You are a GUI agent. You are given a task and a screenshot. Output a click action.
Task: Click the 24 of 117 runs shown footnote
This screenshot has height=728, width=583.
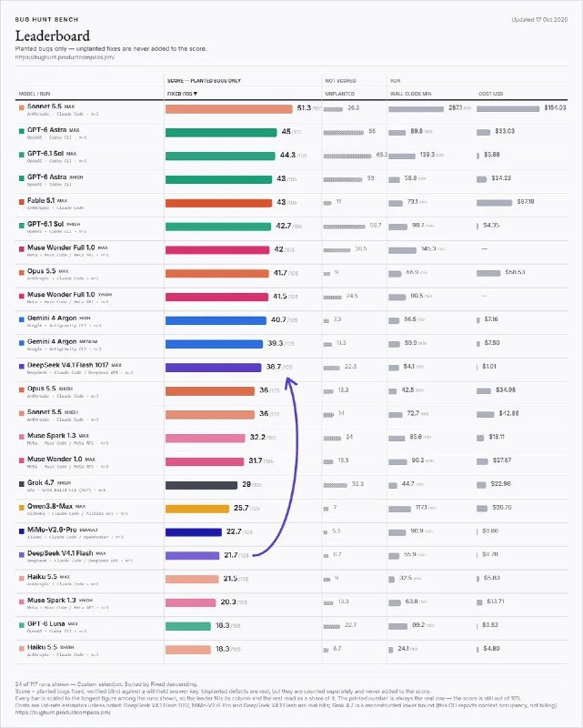[106, 684]
